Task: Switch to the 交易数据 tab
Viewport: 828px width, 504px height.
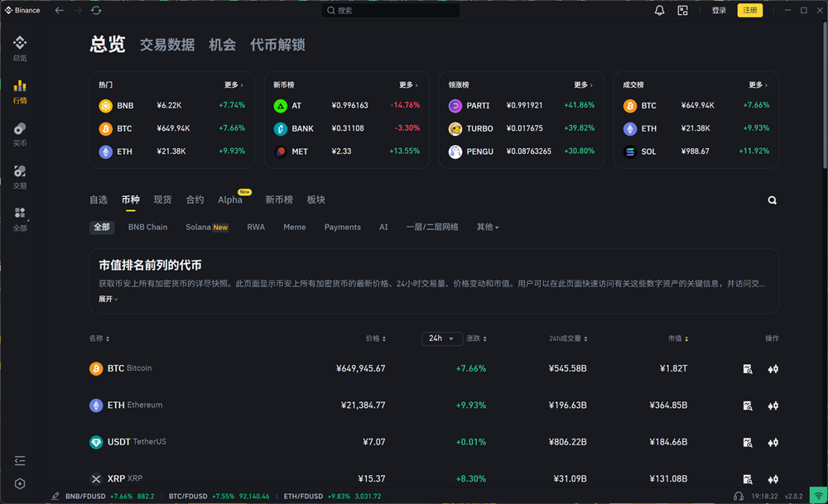Action: tap(169, 45)
